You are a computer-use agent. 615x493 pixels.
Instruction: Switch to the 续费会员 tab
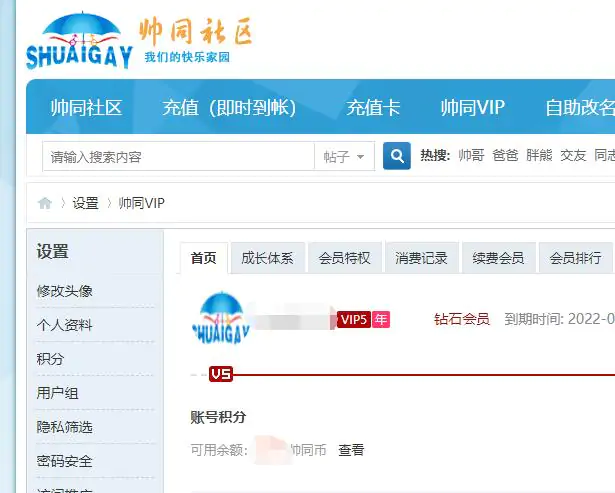(x=499, y=258)
